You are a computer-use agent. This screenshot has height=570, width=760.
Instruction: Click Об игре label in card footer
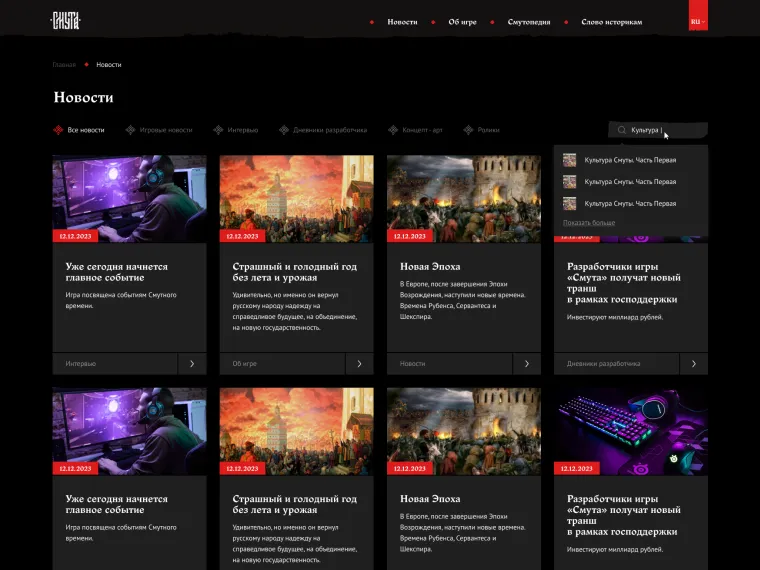click(244, 364)
